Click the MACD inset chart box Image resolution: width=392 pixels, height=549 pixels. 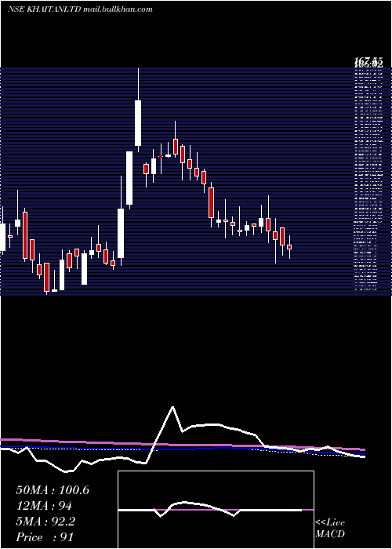pyautogui.click(x=216, y=510)
